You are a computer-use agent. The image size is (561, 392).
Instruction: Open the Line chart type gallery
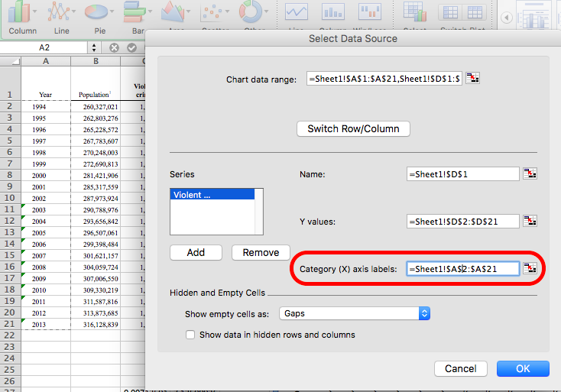tap(61, 18)
